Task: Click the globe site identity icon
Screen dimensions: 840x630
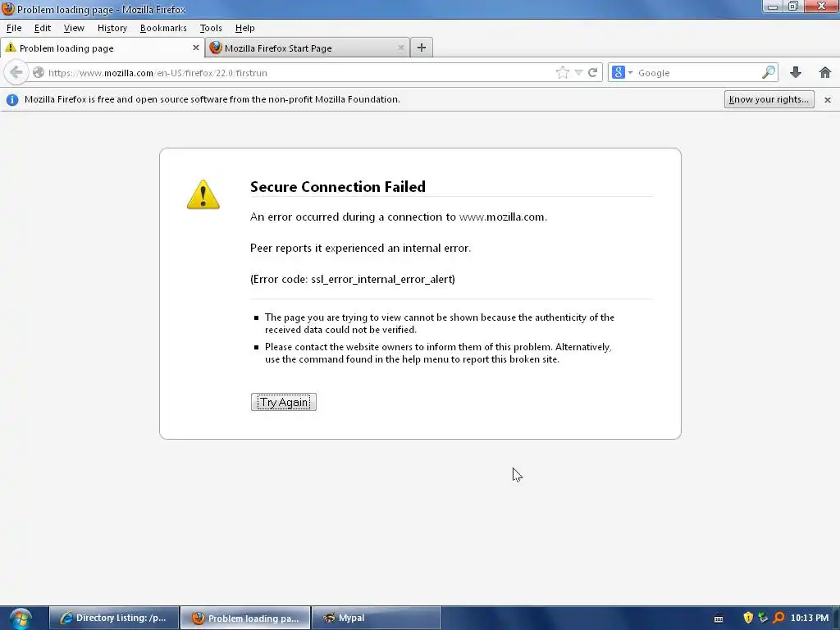Action: pyautogui.click(x=39, y=72)
